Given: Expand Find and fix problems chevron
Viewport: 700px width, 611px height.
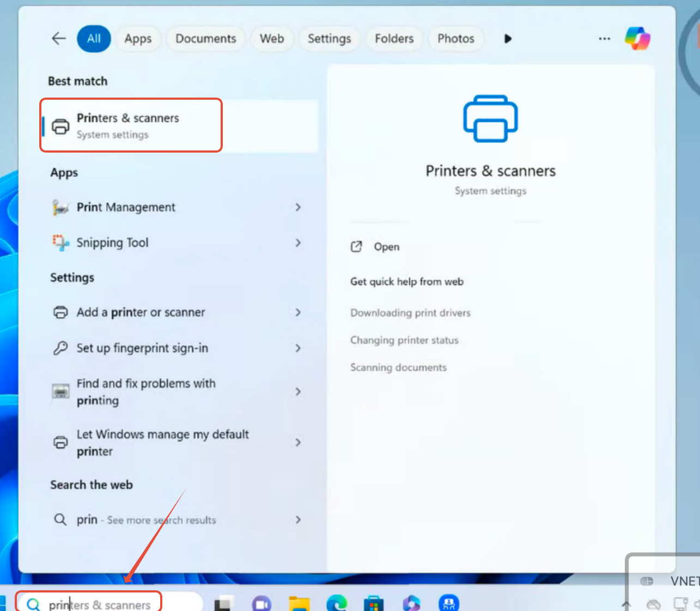Looking at the screenshot, I should 298,391.
